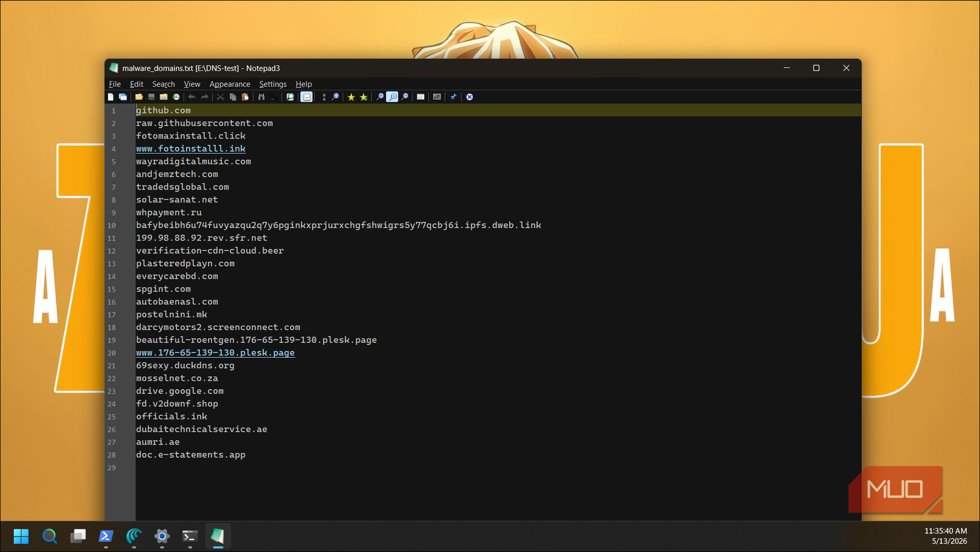The image size is (980, 552).
Task: Open the Settings menu
Action: (273, 84)
